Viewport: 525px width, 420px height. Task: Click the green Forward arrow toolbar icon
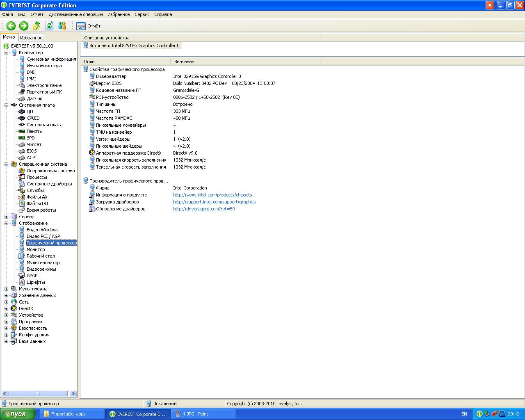[x=24, y=26]
